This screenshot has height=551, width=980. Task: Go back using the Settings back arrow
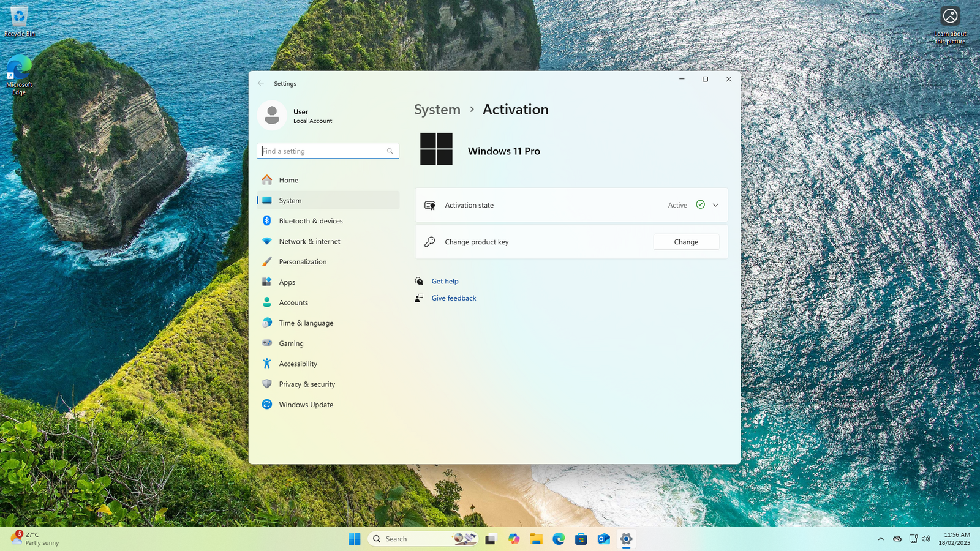click(261, 83)
